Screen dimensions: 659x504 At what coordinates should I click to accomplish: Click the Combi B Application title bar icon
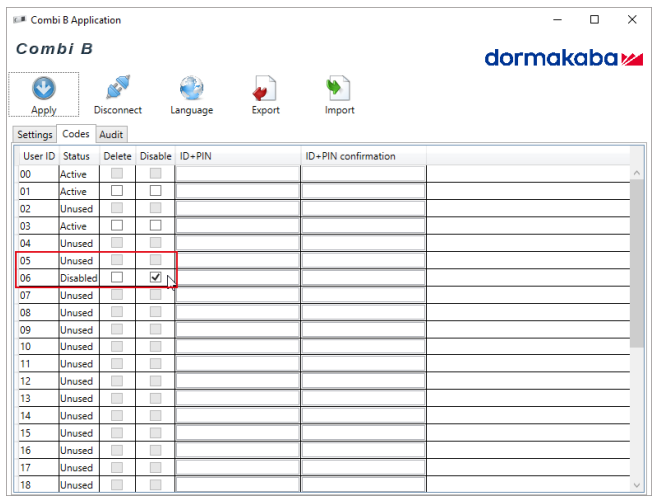18,19
